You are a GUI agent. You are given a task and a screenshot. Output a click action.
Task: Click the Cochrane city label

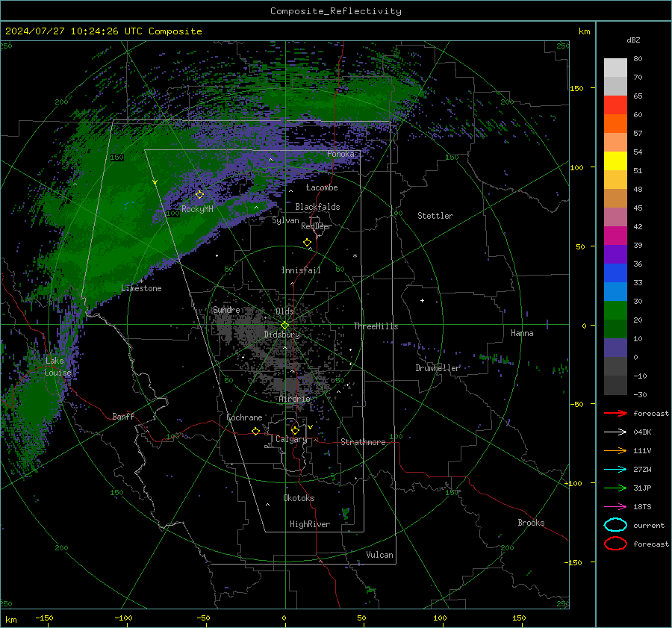(x=244, y=417)
